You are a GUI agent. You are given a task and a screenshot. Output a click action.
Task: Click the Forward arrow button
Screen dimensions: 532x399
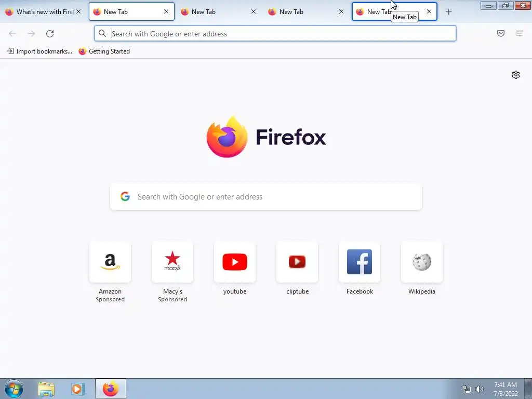point(31,34)
